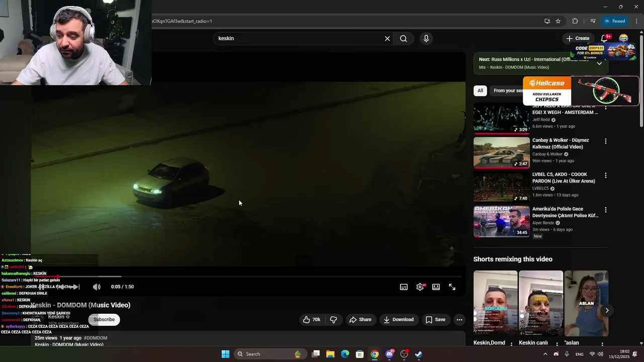Click the ENG language indicator
This screenshot has width=644, height=362.
[x=580, y=354]
